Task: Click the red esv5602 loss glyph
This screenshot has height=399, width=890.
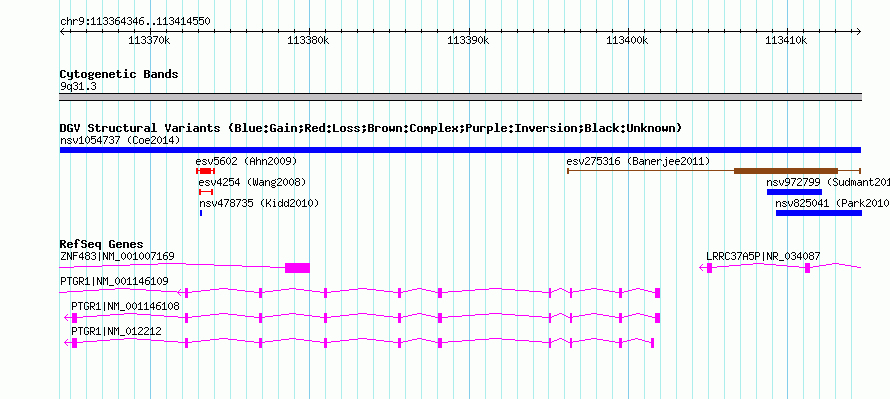Action: coord(205,171)
